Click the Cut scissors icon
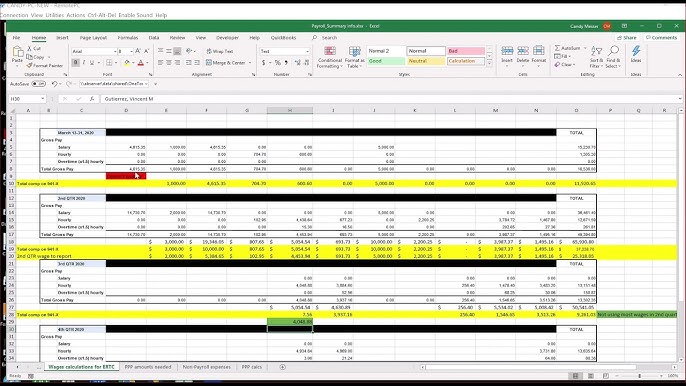The width and height of the screenshot is (686, 386). pos(30,48)
